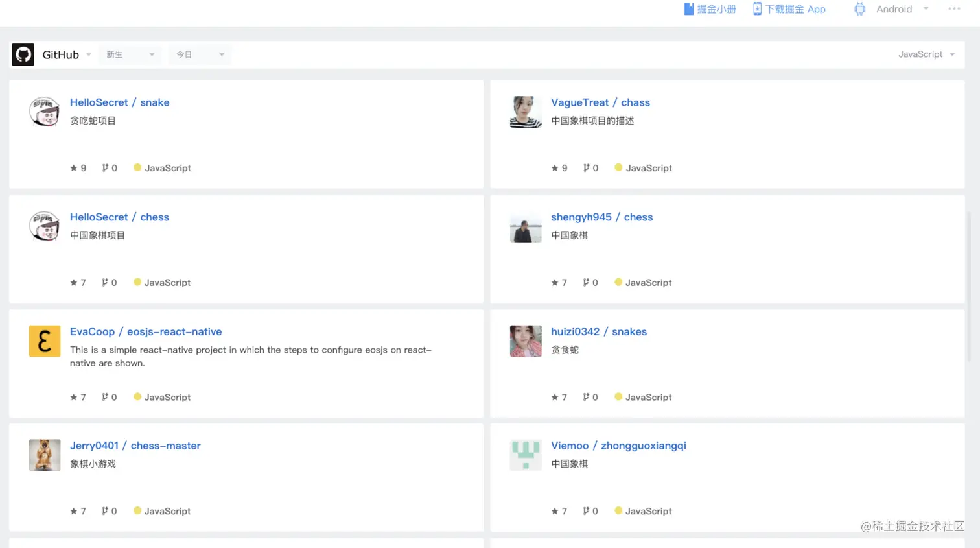
Task: Click JavaScript label on shengyh945 / chess card
Action: pos(648,283)
